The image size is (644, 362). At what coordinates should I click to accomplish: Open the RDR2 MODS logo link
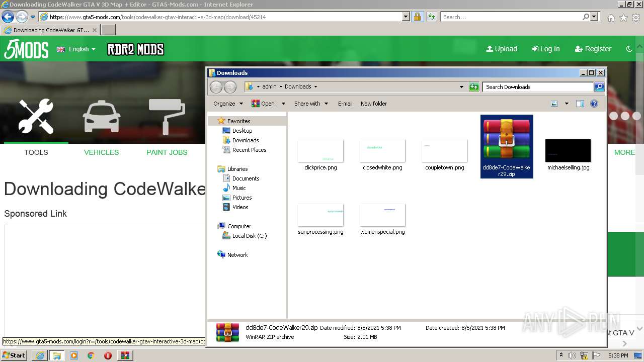(135, 49)
